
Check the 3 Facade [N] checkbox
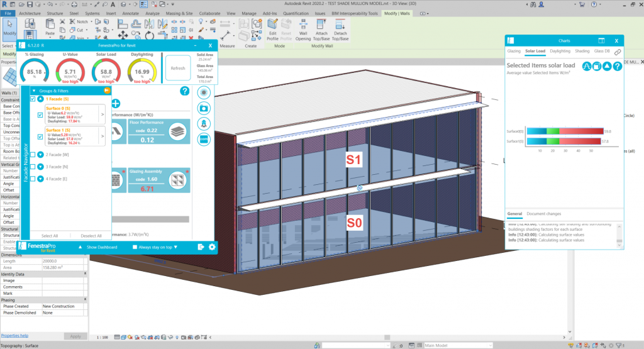(33, 167)
